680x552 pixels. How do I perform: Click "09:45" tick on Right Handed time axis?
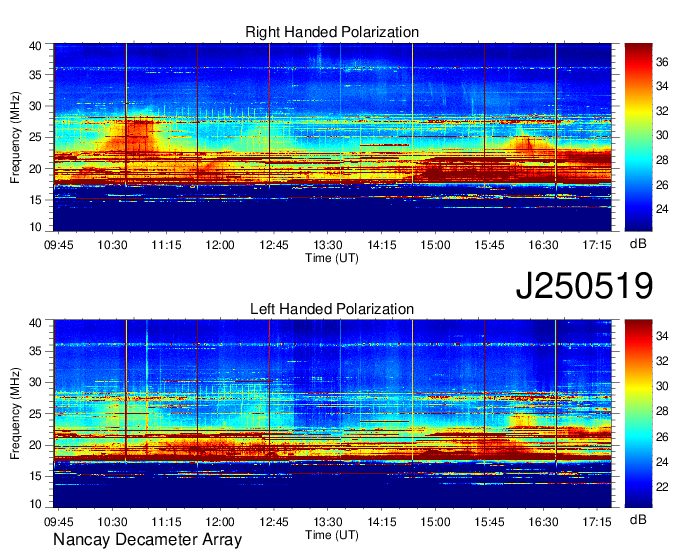tap(59, 245)
